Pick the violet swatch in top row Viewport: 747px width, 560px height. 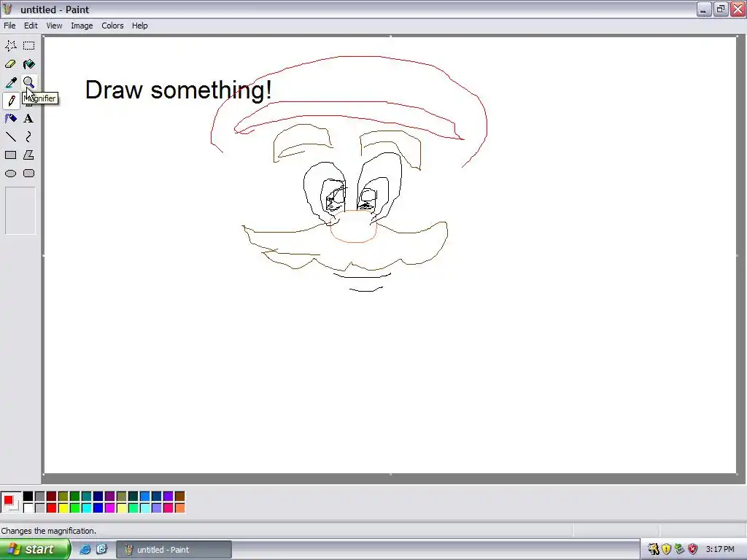(x=169, y=497)
